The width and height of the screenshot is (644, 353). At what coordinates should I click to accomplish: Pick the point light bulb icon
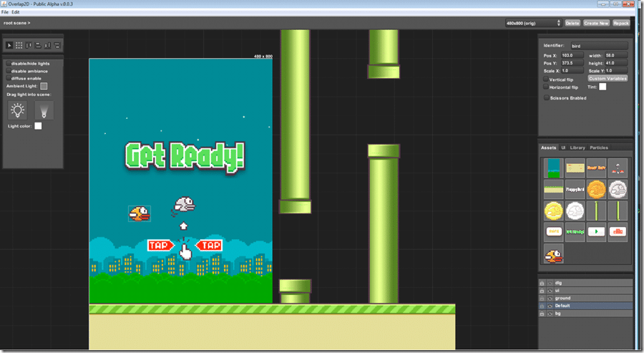tap(18, 110)
